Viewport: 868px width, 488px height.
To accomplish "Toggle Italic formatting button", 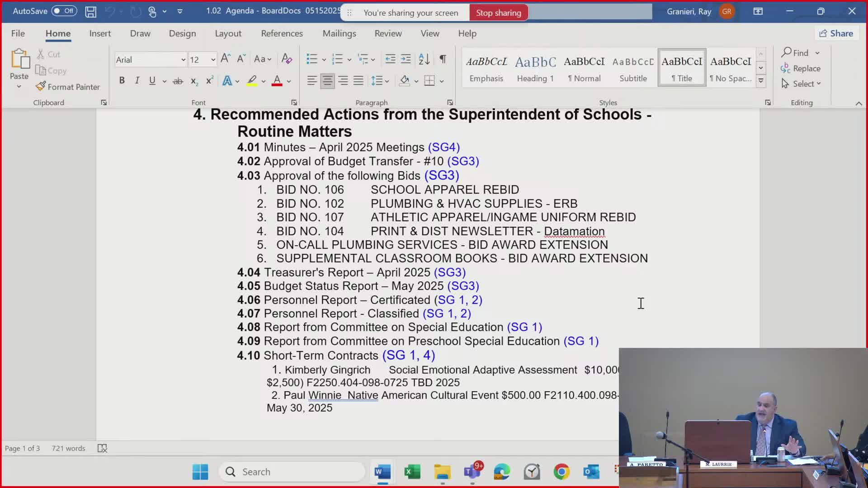I will point(137,81).
